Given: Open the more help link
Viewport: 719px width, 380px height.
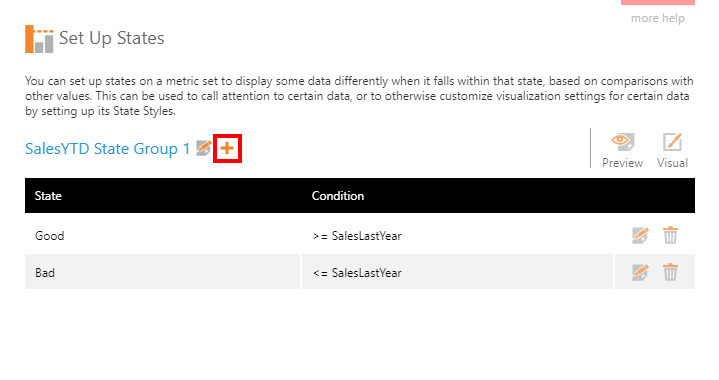Looking at the screenshot, I should (x=658, y=18).
